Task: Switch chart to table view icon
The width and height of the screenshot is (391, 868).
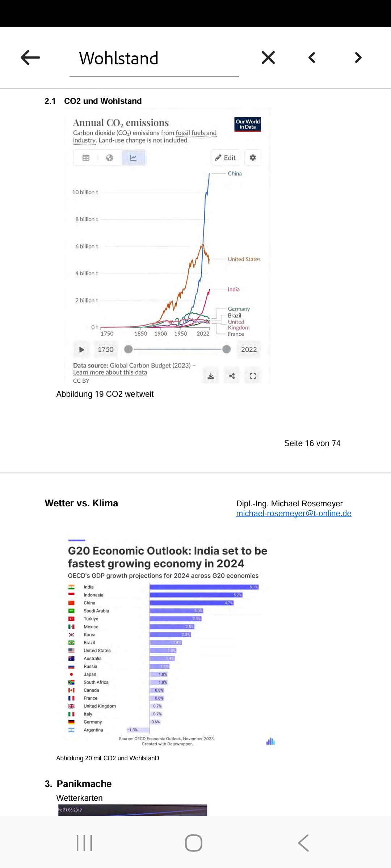Action: point(86,158)
